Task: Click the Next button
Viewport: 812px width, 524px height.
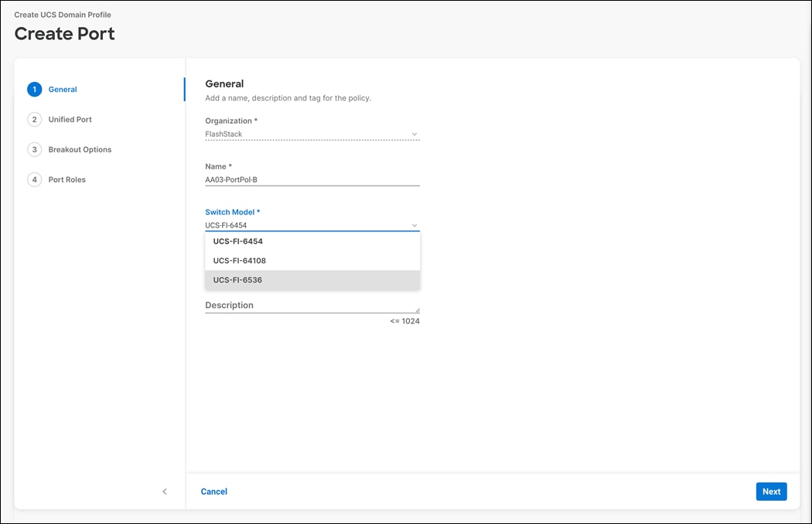Action: (771, 491)
